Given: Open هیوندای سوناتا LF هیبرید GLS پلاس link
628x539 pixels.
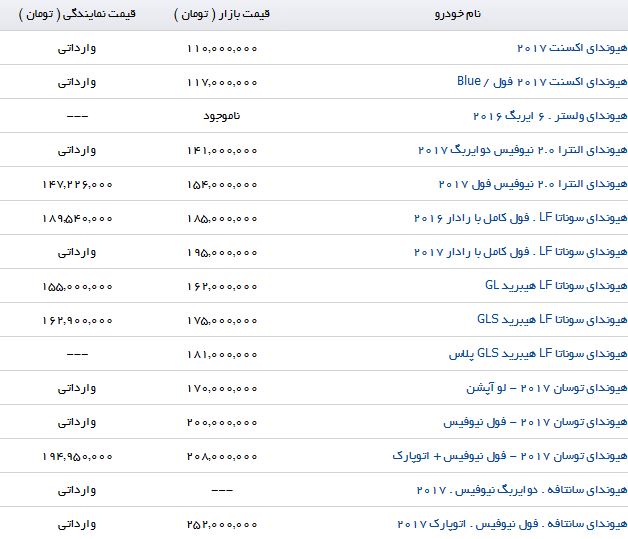Looking at the screenshot, I should 538,354.
